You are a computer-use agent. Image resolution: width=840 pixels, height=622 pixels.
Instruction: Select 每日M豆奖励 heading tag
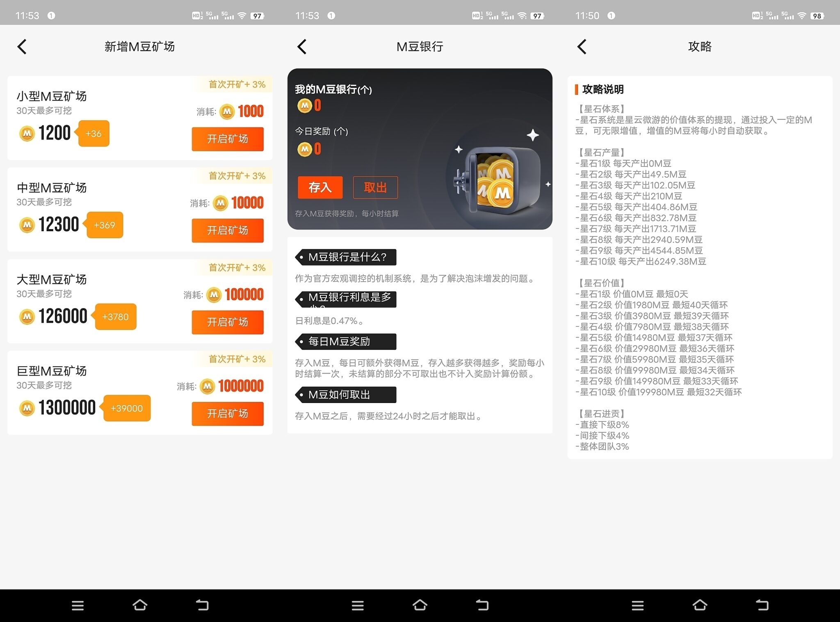coord(346,342)
